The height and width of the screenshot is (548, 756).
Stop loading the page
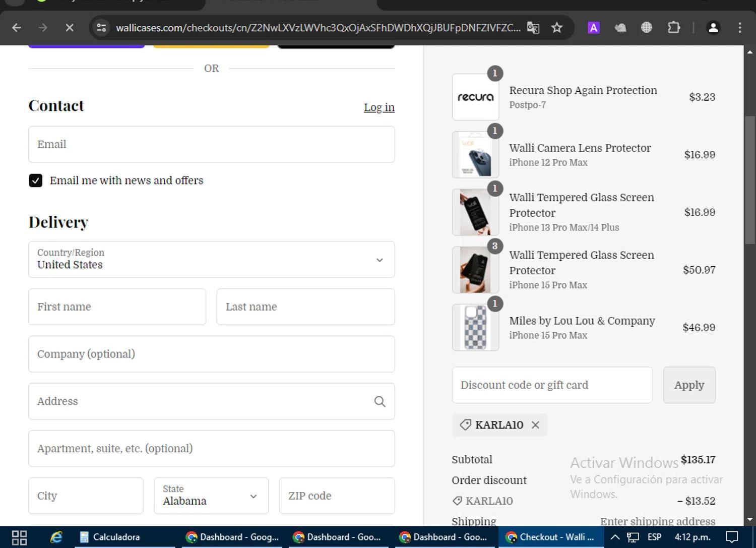(70, 28)
